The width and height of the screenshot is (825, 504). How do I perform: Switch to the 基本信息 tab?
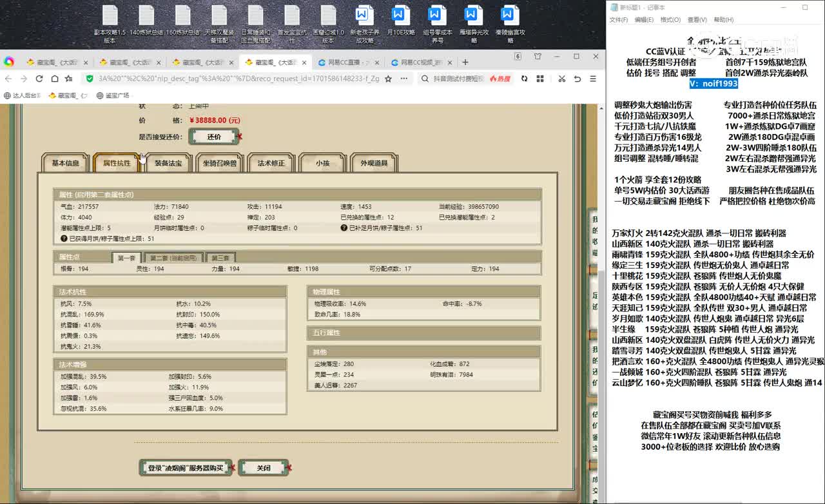[66, 163]
